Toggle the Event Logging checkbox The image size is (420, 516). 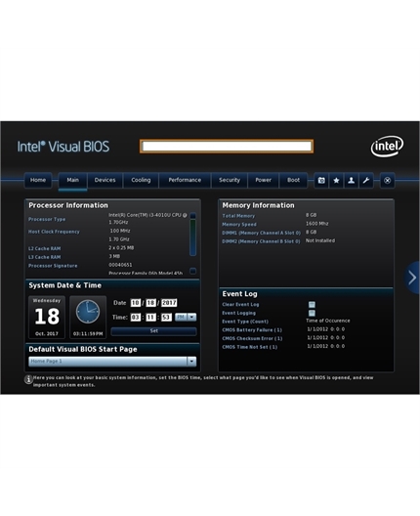coord(312,313)
